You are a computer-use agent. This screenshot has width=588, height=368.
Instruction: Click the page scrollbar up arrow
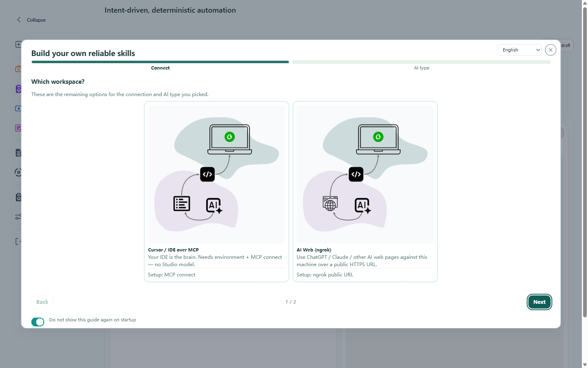tap(585, 3)
